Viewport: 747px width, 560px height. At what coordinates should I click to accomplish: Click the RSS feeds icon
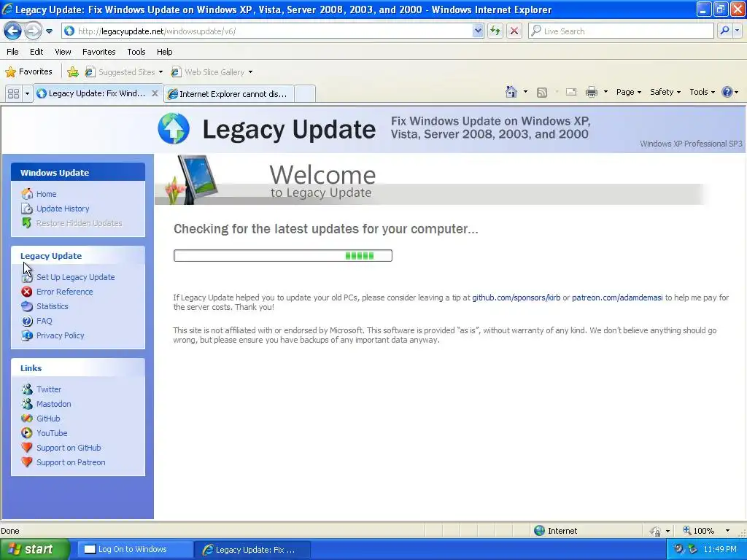542,93
